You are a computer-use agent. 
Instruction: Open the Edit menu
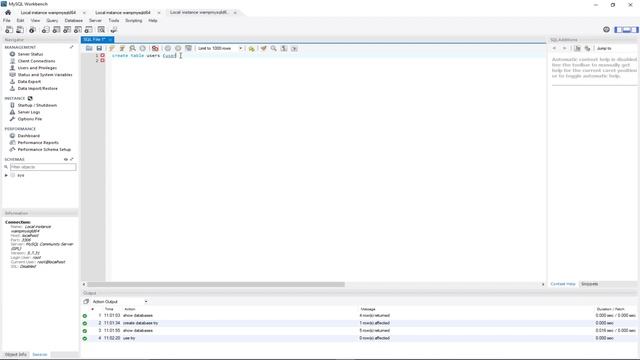pyautogui.click(x=20, y=20)
